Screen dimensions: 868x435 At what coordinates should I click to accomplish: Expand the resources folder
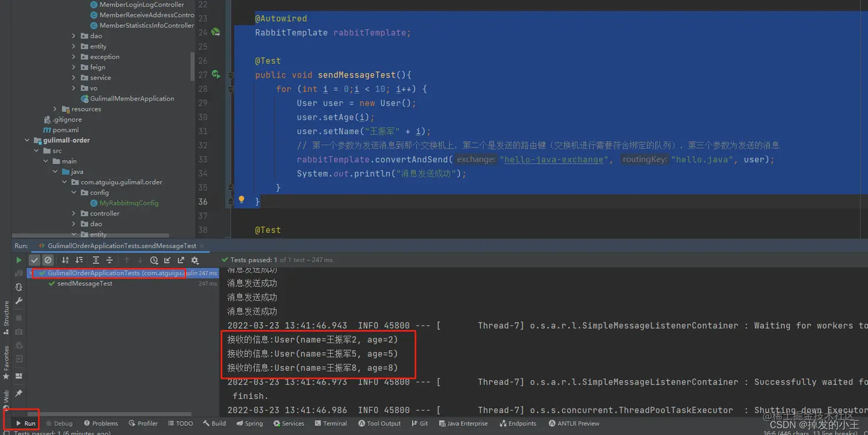pyautogui.click(x=55, y=109)
